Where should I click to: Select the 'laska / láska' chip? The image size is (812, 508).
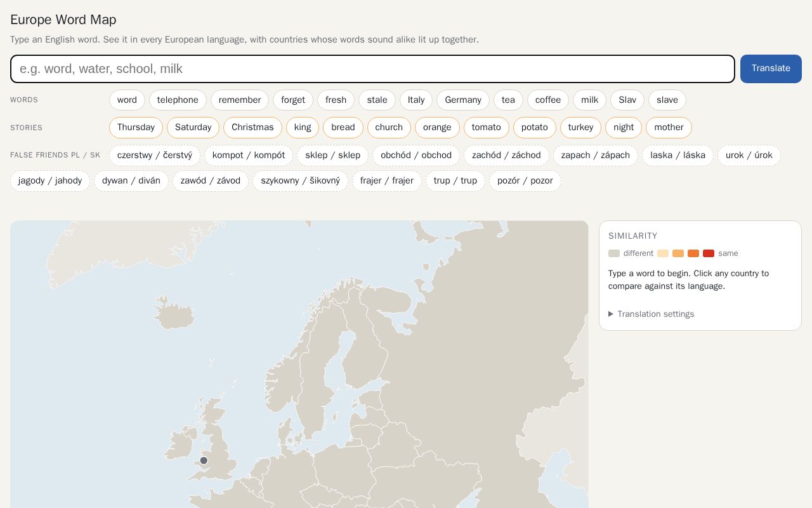pos(678,156)
